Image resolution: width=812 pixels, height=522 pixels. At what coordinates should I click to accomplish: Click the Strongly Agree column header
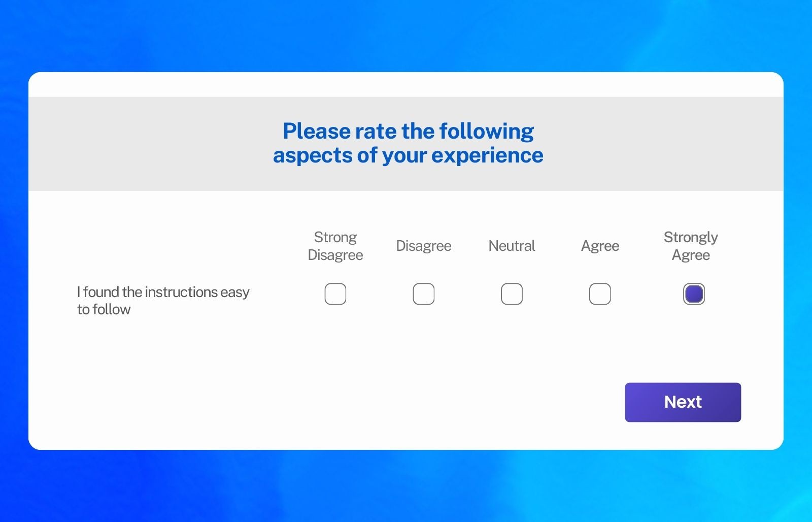691,246
